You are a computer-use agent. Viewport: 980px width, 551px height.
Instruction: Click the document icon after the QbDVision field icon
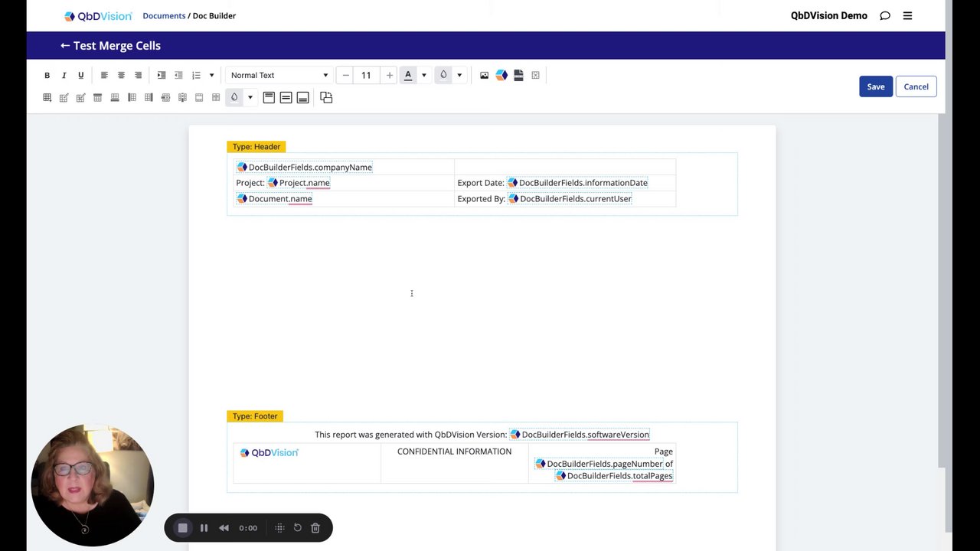point(518,75)
